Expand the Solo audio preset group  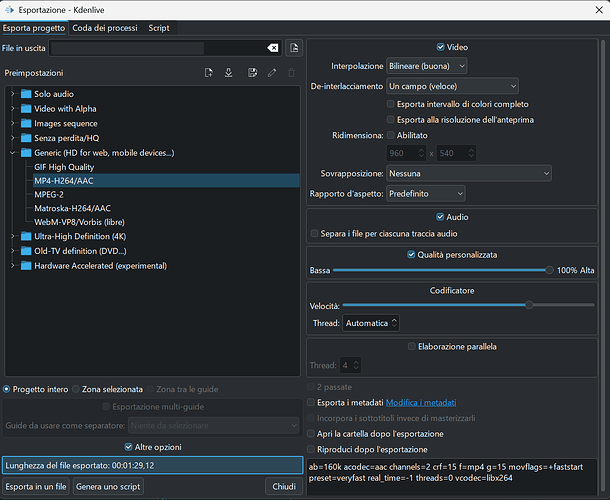click(12, 94)
